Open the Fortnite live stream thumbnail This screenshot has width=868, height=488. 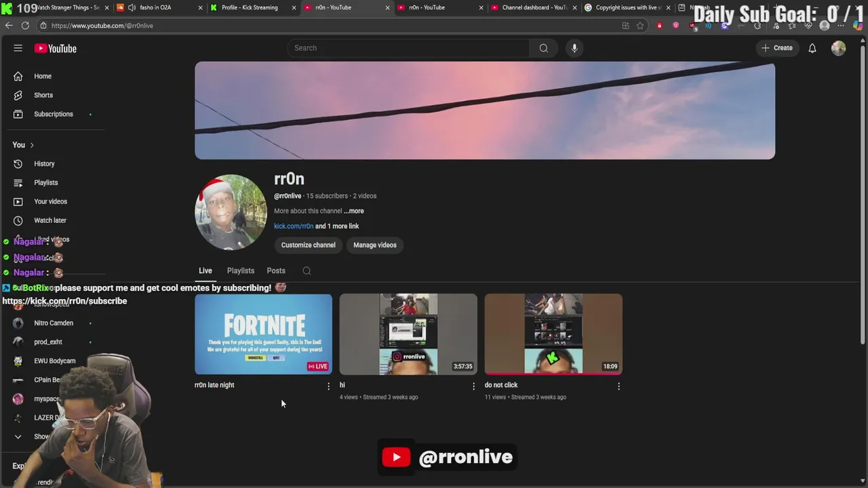(263, 334)
